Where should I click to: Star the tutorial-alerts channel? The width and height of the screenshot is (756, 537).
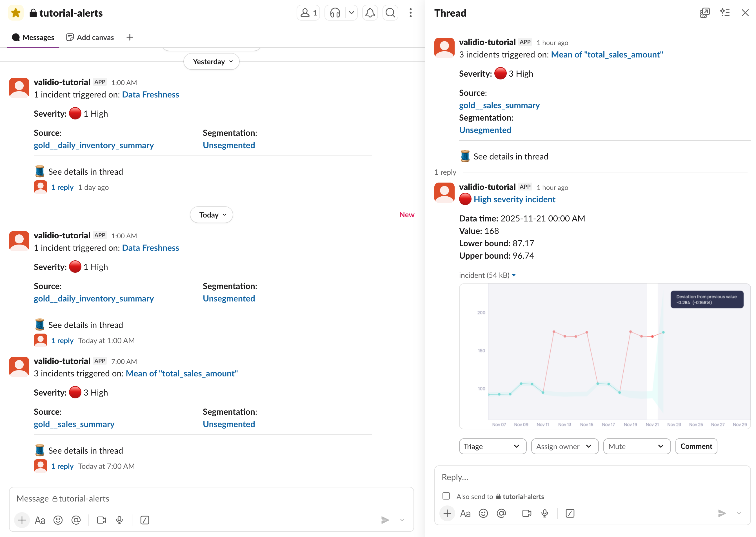[x=15, y=13]
